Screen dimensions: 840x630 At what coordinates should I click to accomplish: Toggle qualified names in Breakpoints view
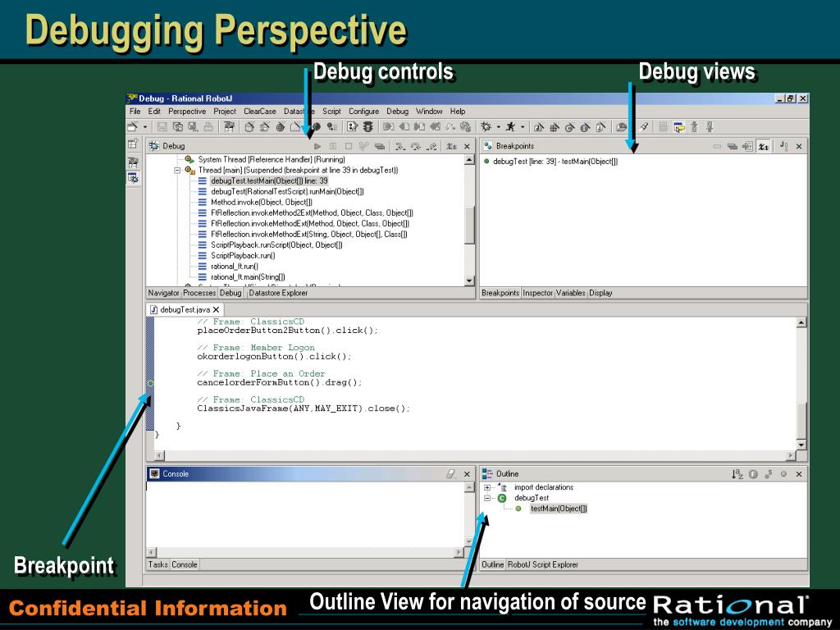pyautogui.click(x=764, y=146)
